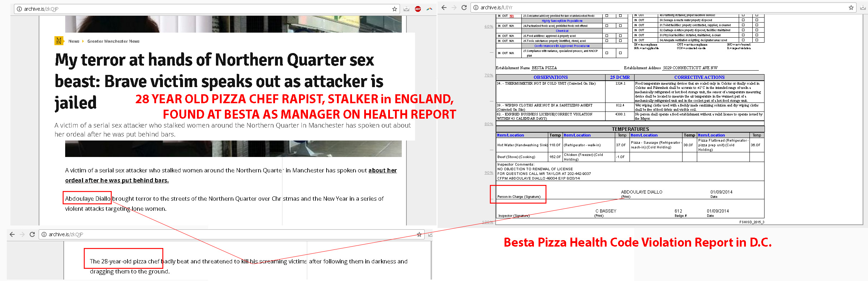Tick second checkbox for item 51 Toilet facilities
Image resolution: width=868 pixels, height=281 pixels.
(757, 25)
